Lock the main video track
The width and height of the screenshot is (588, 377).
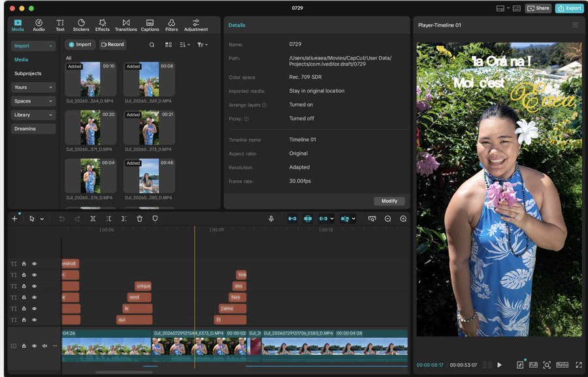pos(24,346)
